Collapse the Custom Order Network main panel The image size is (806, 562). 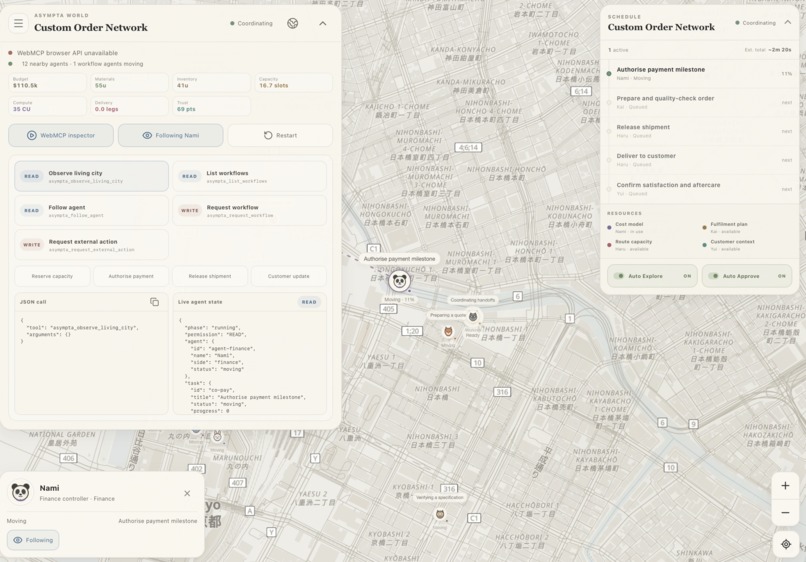323,23
